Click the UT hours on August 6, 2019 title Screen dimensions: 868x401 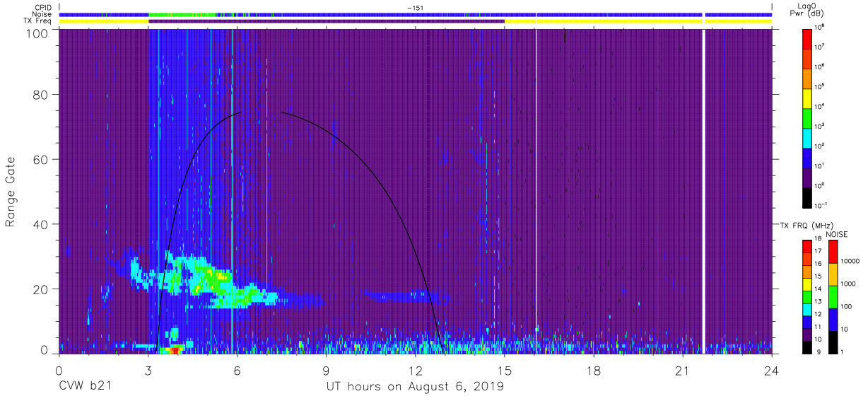click(x=415, y=387)
